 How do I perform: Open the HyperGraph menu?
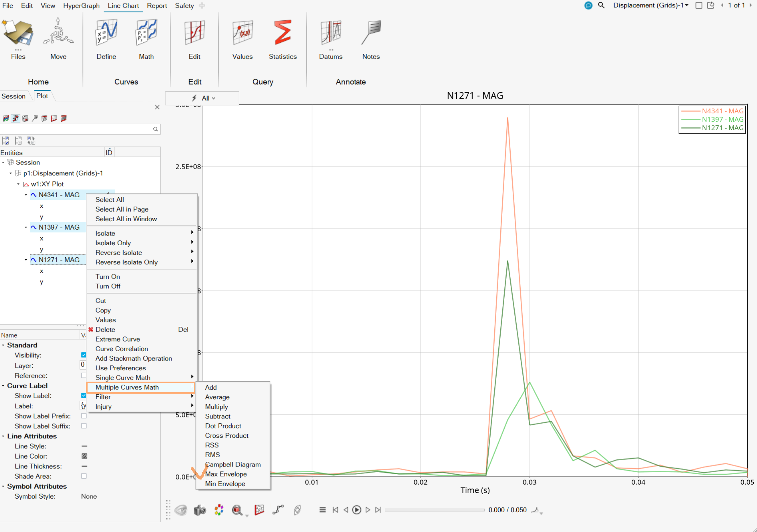point(81,6)
